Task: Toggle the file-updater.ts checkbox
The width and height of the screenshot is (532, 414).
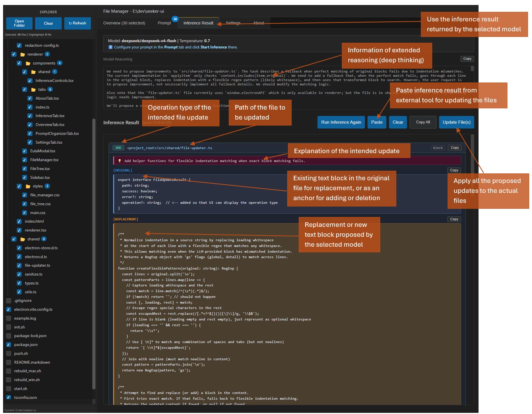Action: pyautogui.click(x=19, y=265)
